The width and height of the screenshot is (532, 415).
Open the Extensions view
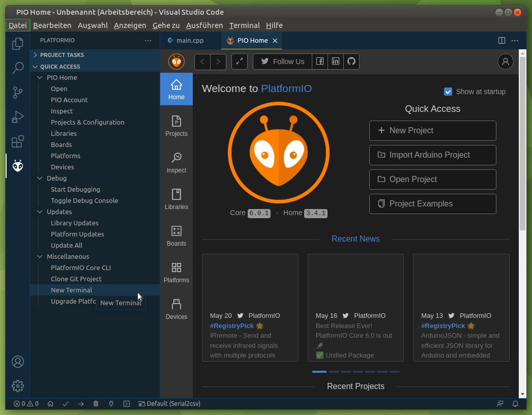[18, 141]
